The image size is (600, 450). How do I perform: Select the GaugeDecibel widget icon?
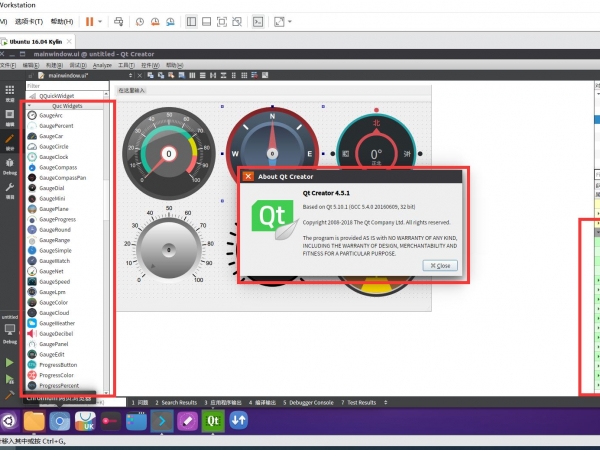(32, 333)
